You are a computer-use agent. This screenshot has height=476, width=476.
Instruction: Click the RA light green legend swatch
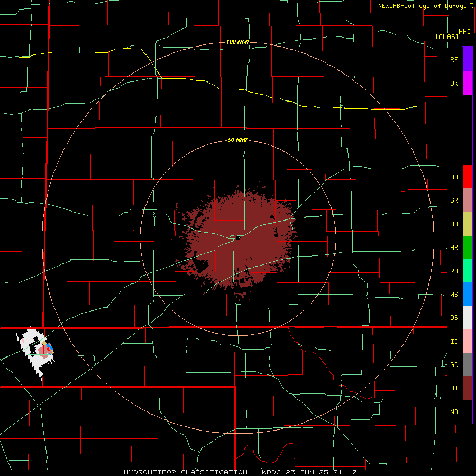pyautogui.click(x=467, y=271)
